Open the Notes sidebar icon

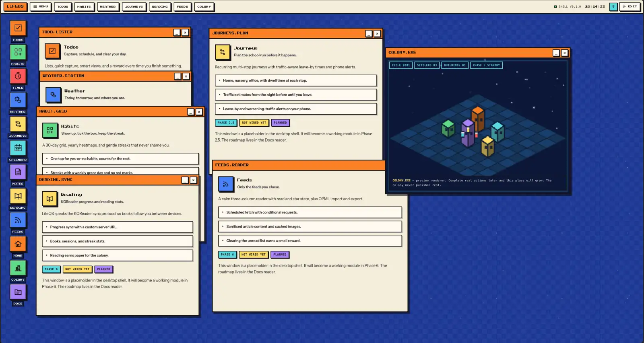click(x=18, y=172)
